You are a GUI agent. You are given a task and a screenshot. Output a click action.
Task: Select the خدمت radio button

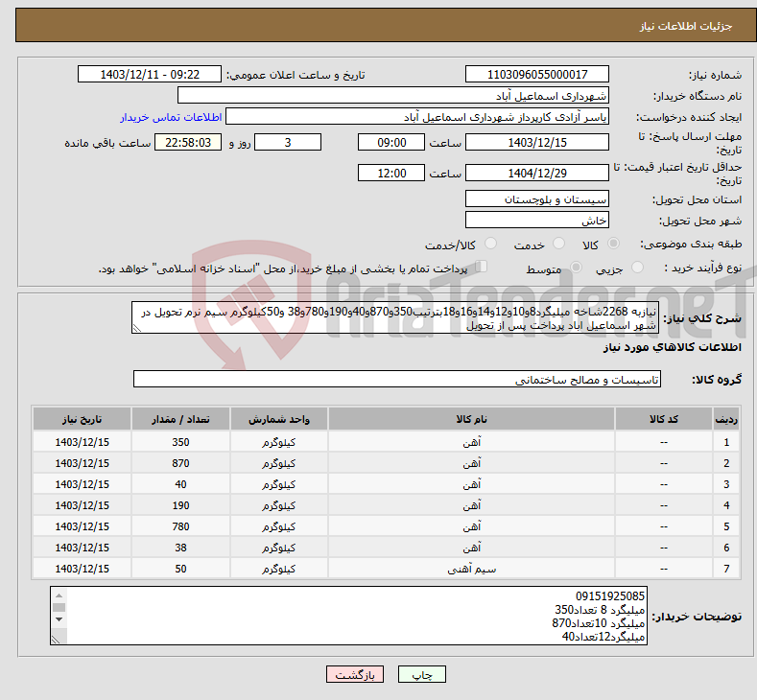558,244
